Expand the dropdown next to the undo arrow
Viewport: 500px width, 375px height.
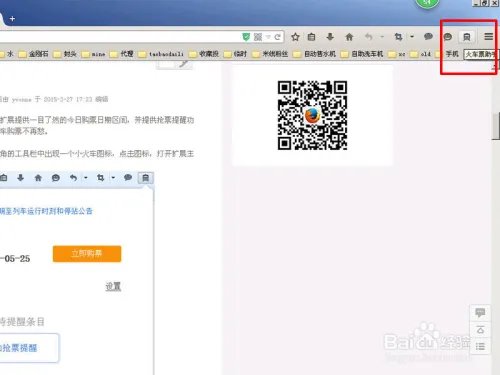click(382, 37)
